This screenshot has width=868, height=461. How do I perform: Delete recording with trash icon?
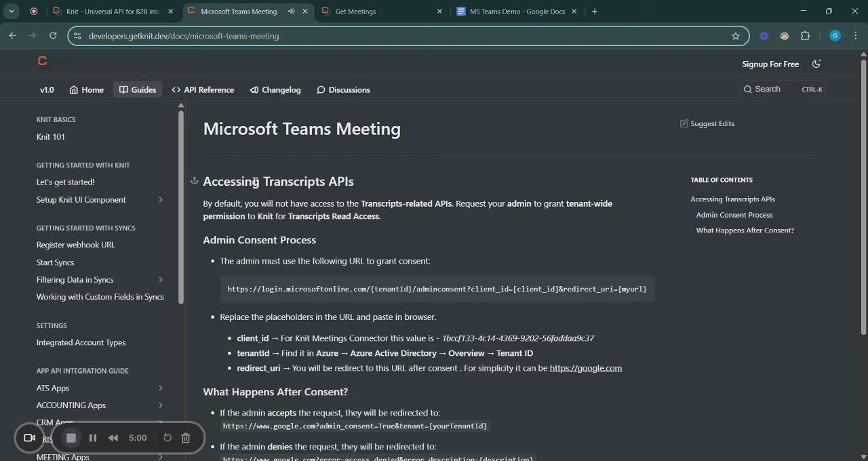point(186,438)
